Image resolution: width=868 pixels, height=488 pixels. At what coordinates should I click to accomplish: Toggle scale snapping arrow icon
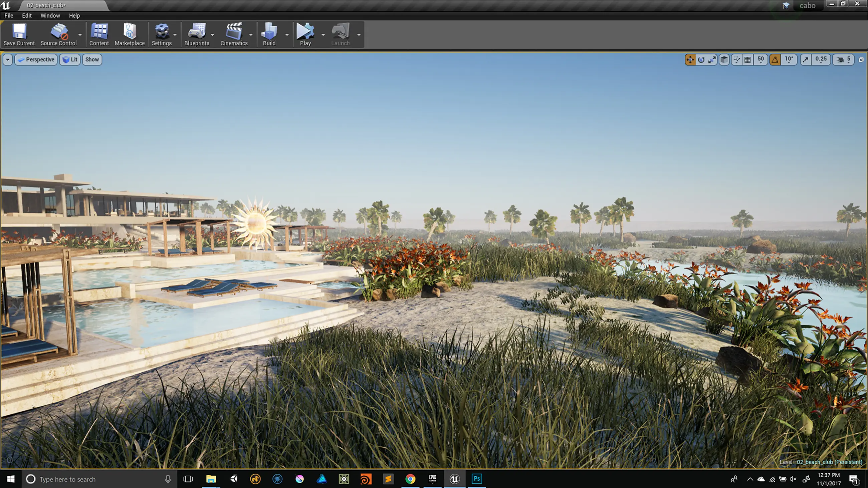805,60
